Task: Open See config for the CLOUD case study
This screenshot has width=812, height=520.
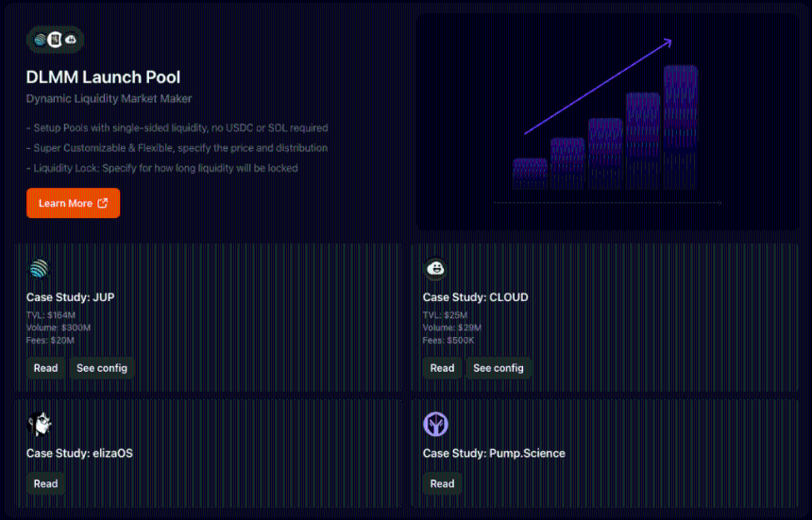Action: coord(499,368)
